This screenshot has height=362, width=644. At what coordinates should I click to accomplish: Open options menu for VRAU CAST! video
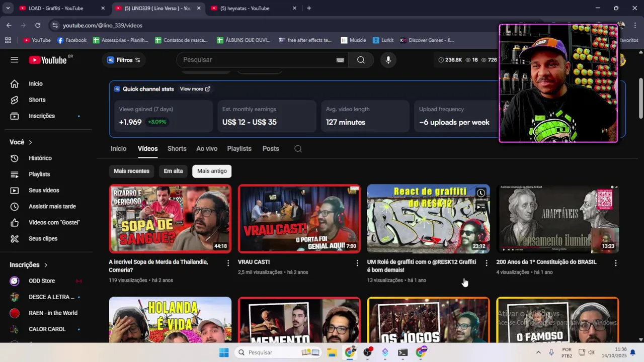click(357, 263)
